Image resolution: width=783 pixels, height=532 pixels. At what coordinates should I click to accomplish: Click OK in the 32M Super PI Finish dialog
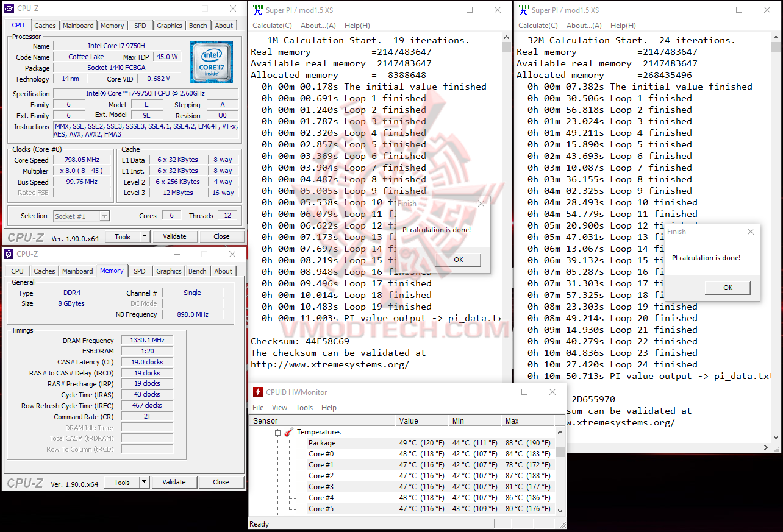tap(728, 288)
